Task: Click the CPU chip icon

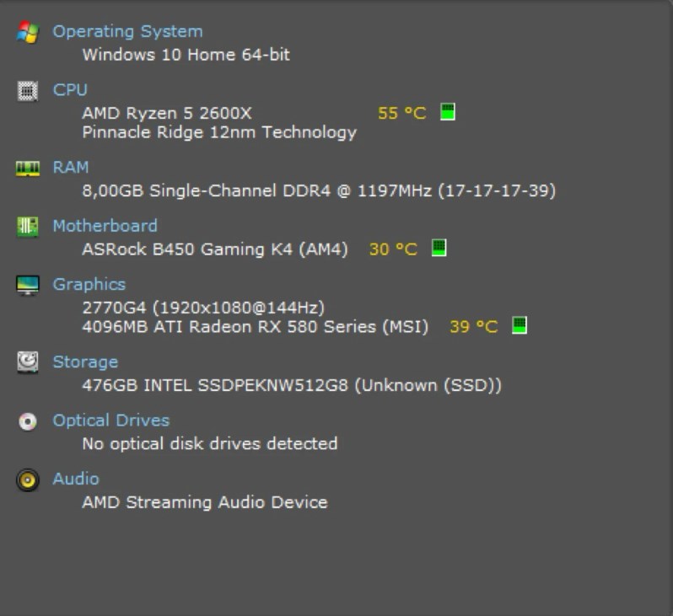Action: coord(28,91)
